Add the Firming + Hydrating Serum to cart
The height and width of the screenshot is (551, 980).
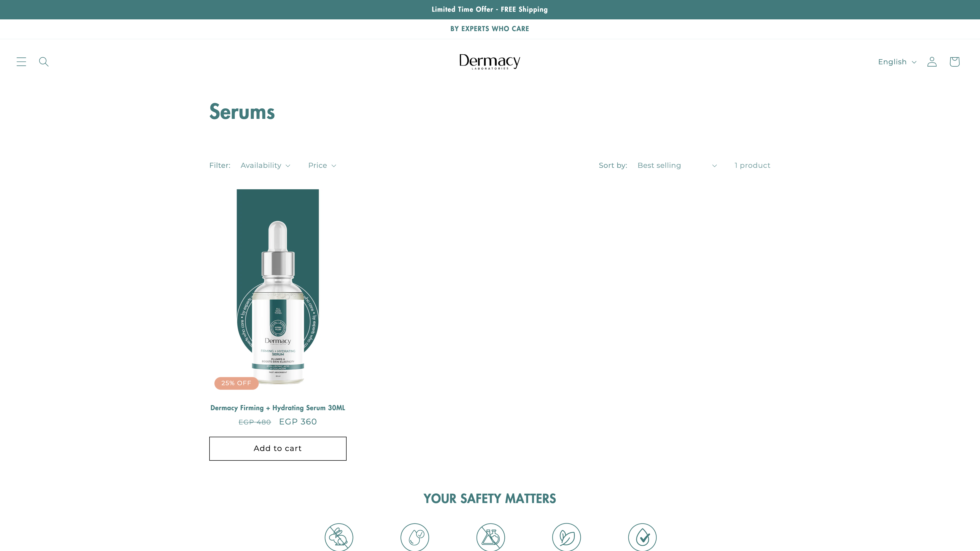[x=277, y=448]
